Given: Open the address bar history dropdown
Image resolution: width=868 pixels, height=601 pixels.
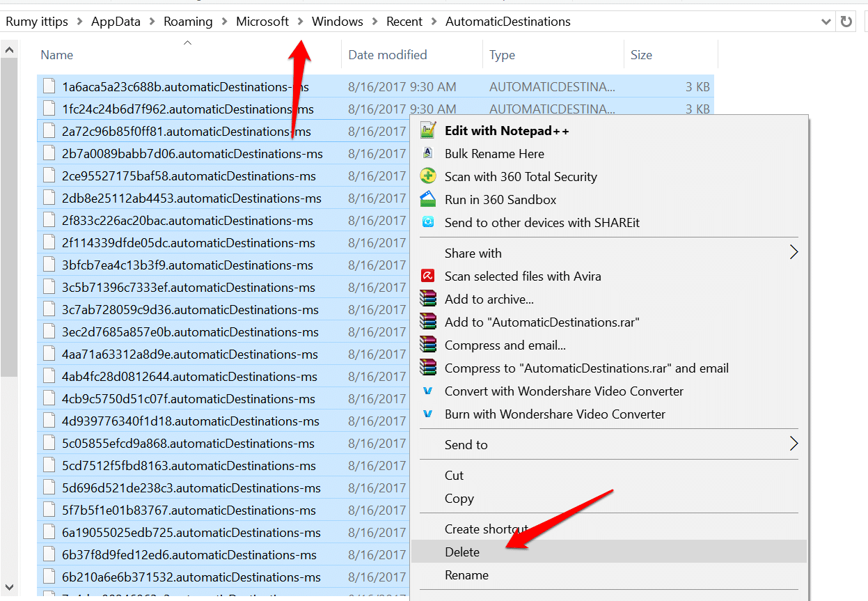Looking at the screenshot, I should click(826, 22).
